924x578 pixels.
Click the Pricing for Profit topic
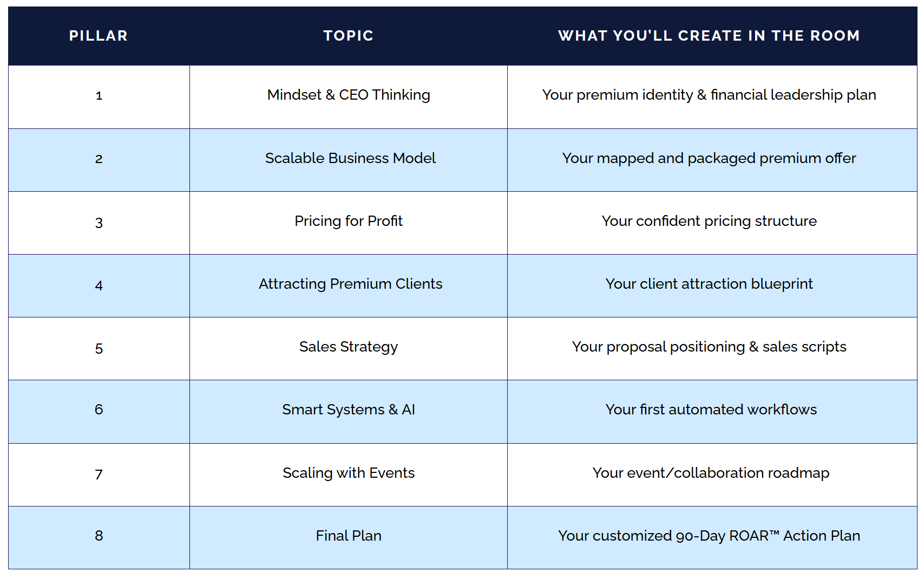(x=349, y=221)
